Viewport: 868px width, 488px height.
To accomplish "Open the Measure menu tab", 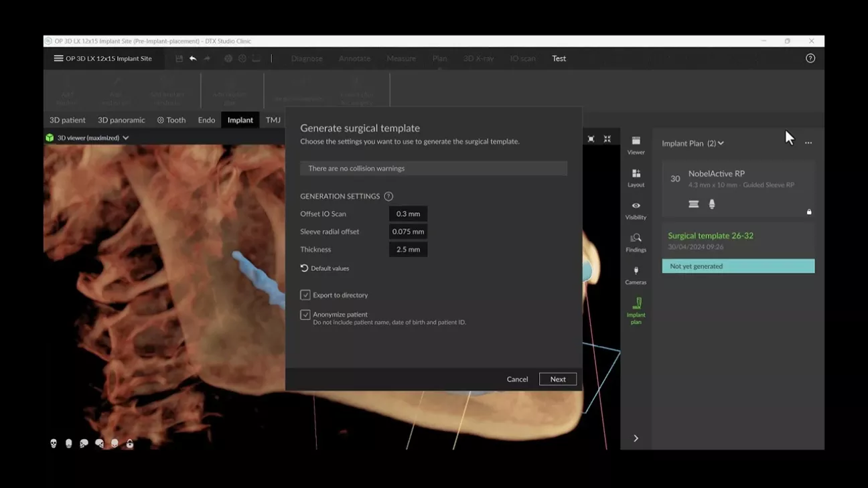I will tap(401, 58).
